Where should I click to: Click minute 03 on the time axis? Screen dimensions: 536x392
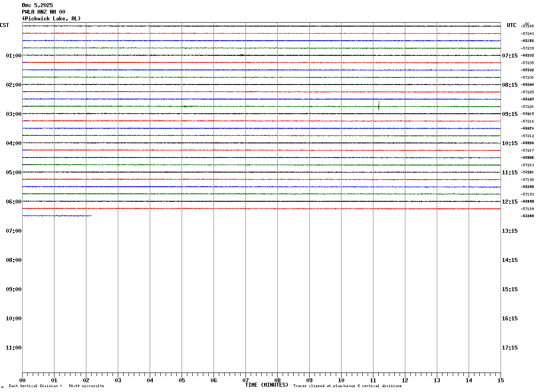(x=118, y=380)
